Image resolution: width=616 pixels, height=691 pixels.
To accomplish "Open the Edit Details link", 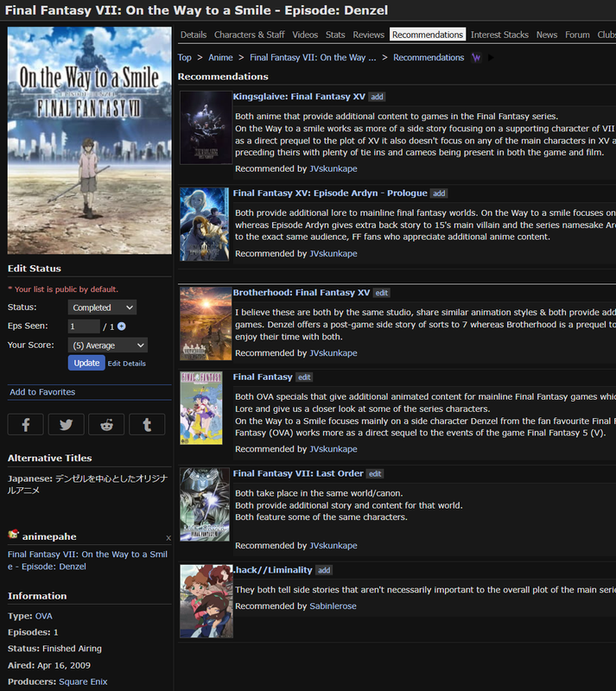I will click(x=126, y=364).
